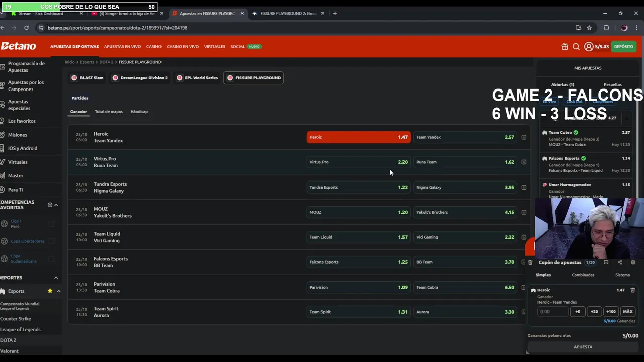The height and width of the screenshot is (362, 644).
Task: Open browser extensions puzzle icon
Action: click(x=606, y=28)
